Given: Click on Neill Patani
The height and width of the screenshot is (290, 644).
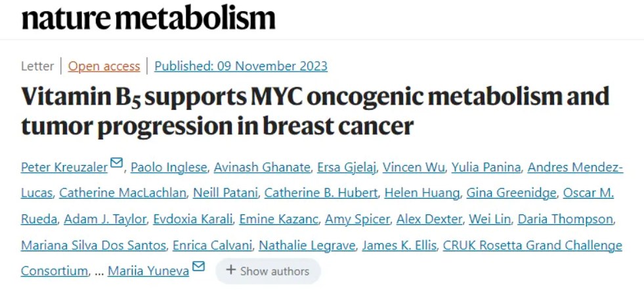Looking at the screenshot, I should pos(225,193).
